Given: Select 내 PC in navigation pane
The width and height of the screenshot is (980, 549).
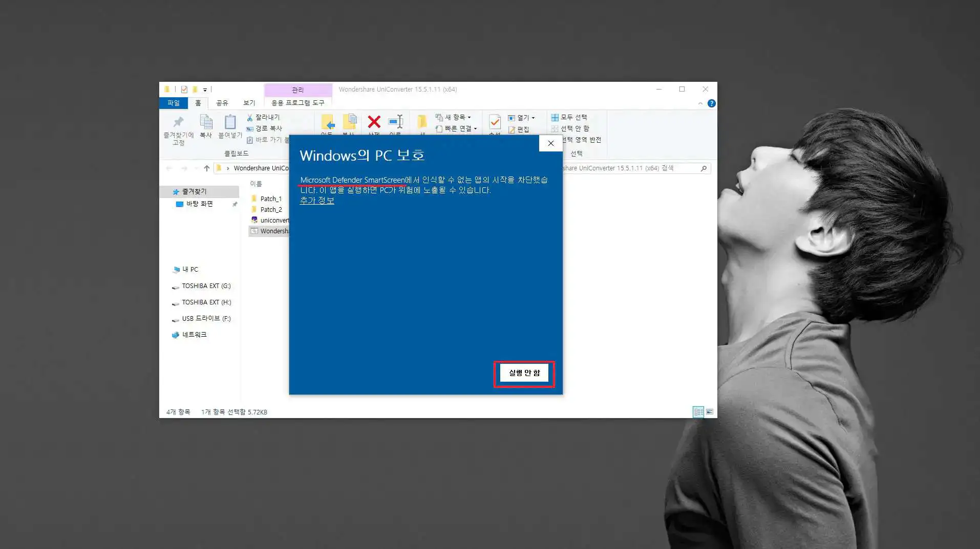Looking at the screenshot, I should 190,269.
